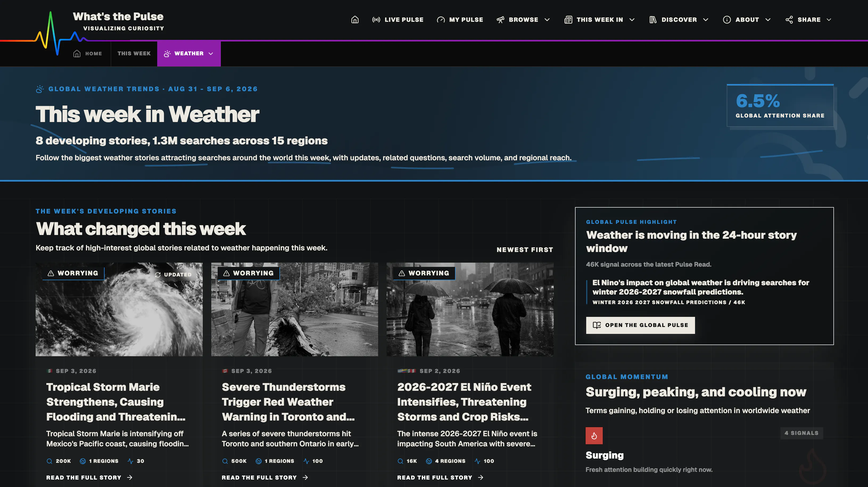The width and height of the screenshot is (868, 487).
Task: Click the Discover books icon
Action: 653,19
